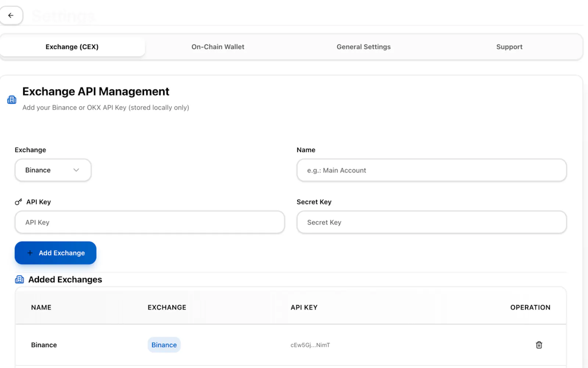Click the key icon beside API Key
The image size is (588, 368).
[x=18, y=202]
